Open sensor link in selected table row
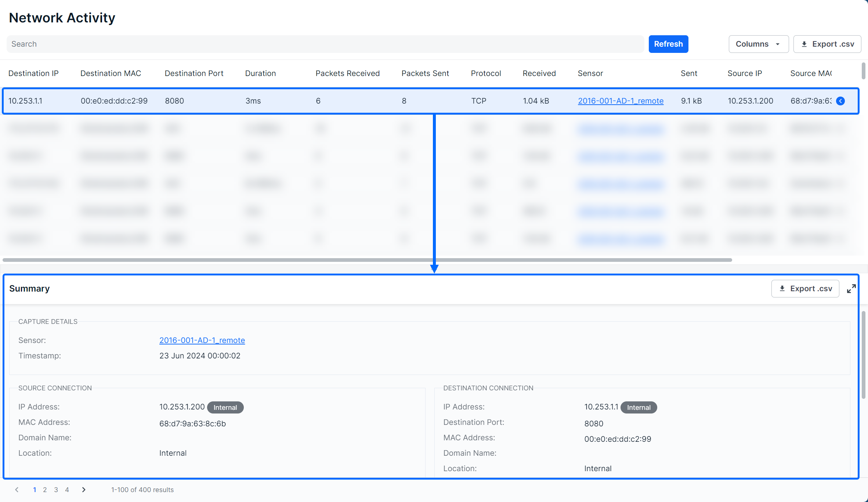 [x=621, y=101]
